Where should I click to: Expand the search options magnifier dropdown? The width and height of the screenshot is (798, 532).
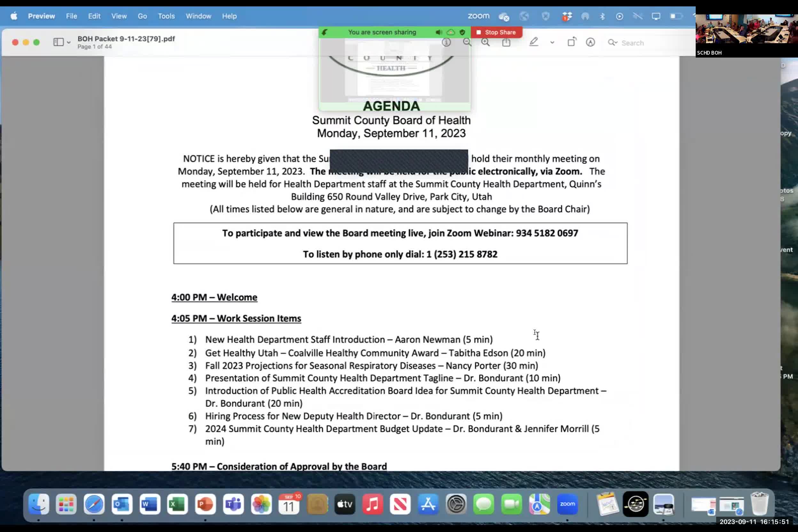[x=613, y=43]
